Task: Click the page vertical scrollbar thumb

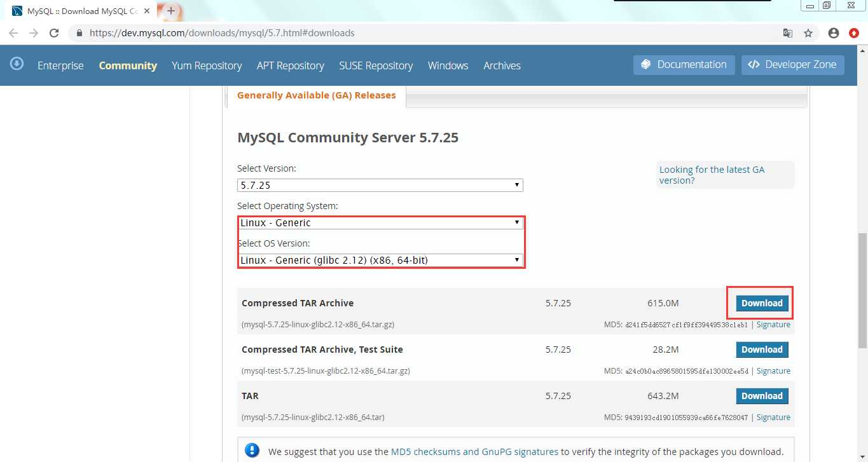Action: pyautogui.click(x=862, y=290)
